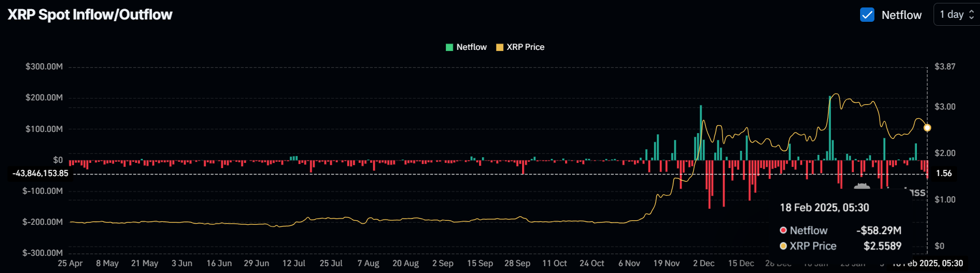
Task: Click the green inflow bar under the price peak
Action: click(x=830, y=128)
